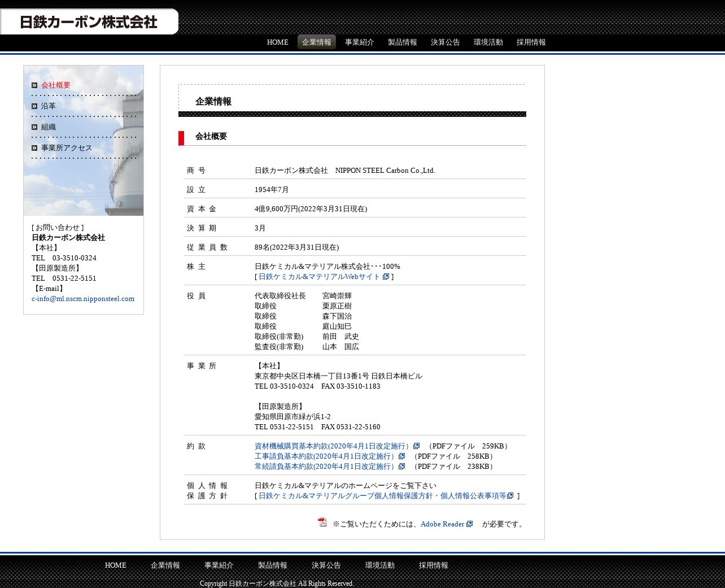The width and height of the screenshot is (725, 588).
Task: Open 製品情報 in top navigation
Action: click(x=403, y=42)
